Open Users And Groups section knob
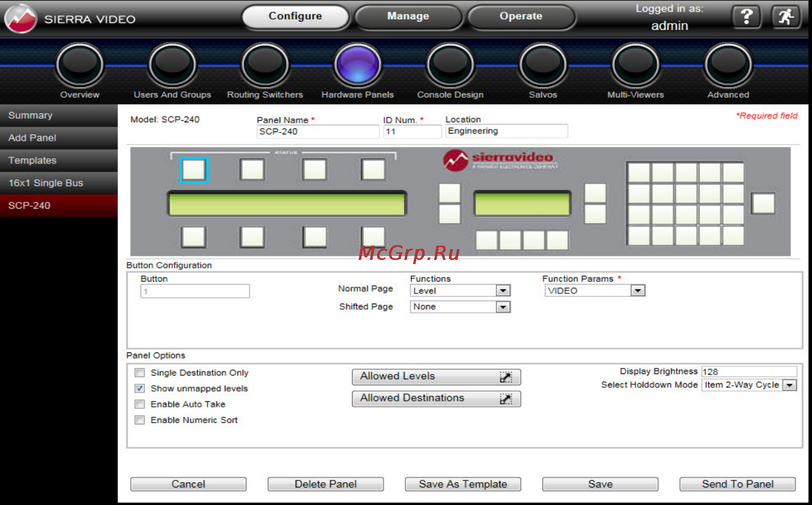The image size is (812, 505). coord(172,65)
